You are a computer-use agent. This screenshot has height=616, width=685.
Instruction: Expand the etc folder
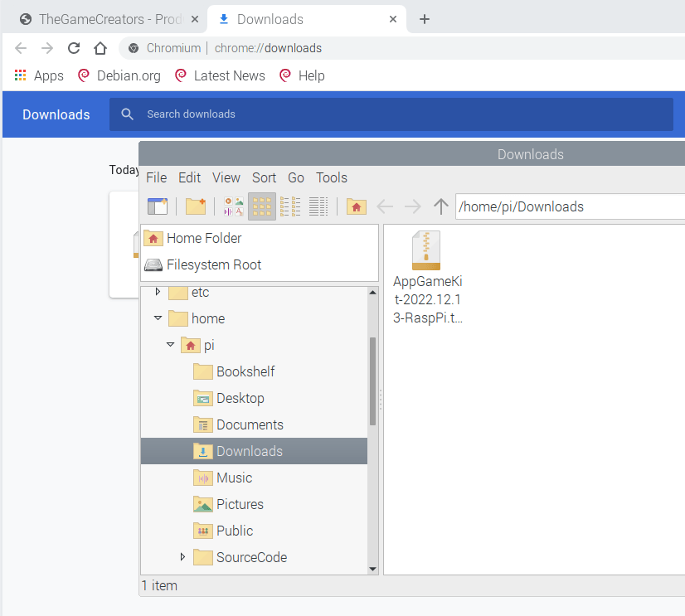point(158,292)
